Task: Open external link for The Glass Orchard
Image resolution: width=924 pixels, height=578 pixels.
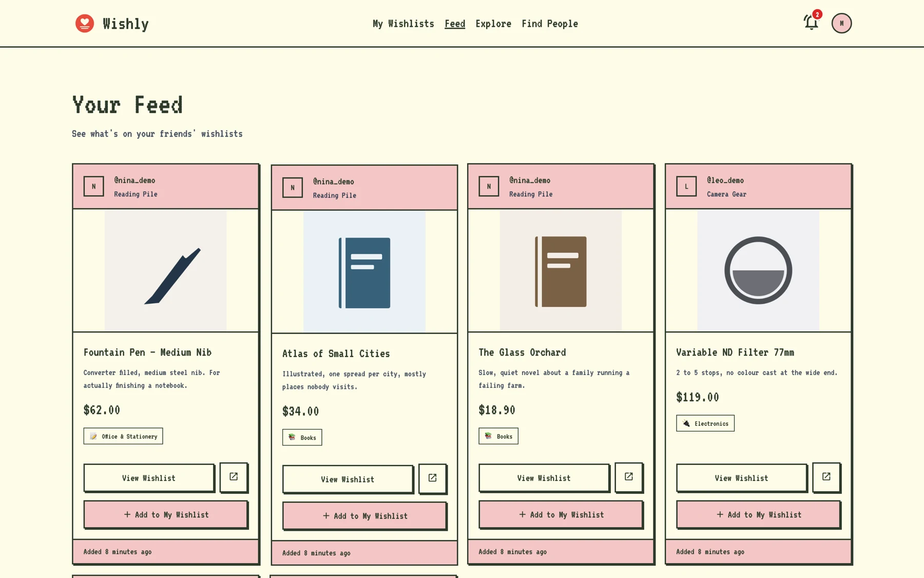Action: click(628, 477)
